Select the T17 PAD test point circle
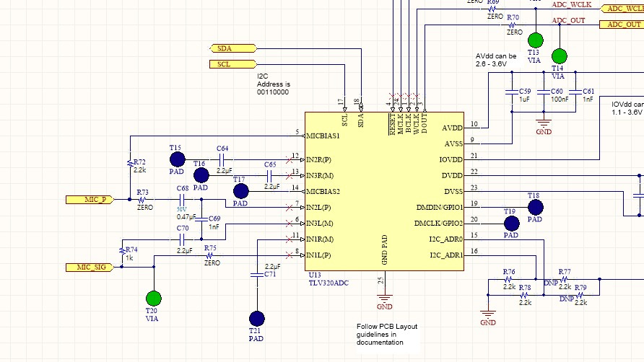The width and height of the screenshot is (644, 362). pyautogui.click(x=241, y=191)
